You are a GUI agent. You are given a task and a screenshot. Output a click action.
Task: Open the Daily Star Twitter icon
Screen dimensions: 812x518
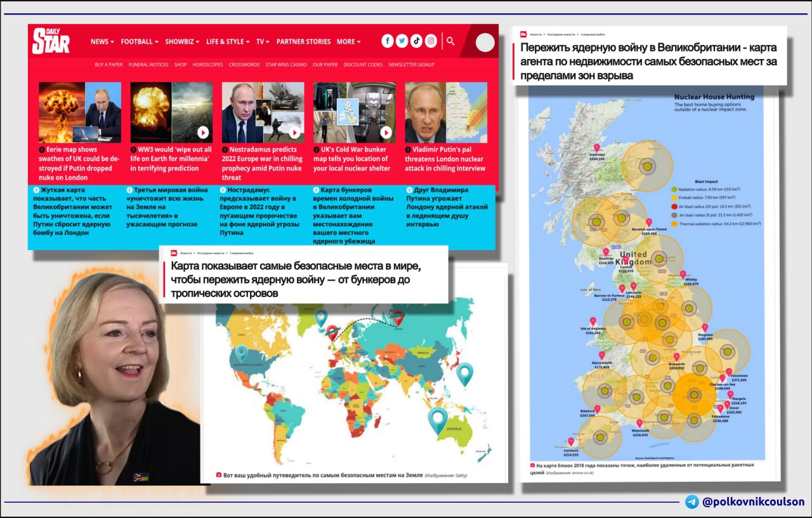402,41
